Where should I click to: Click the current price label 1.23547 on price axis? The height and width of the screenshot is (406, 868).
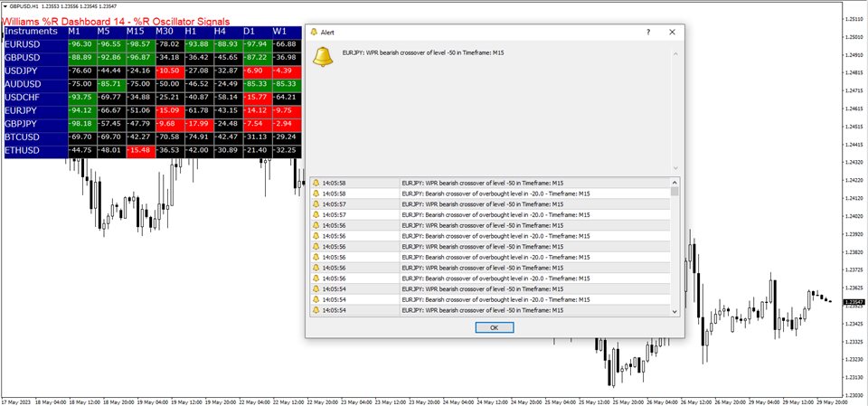coord(854,302)
